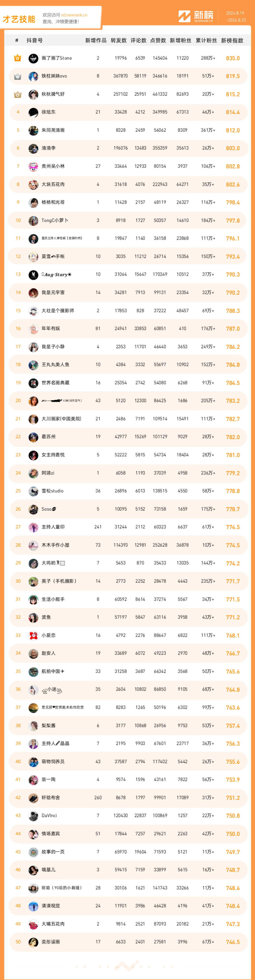255x980 pixels.
Task: Select avatar of 世界名画典藏
Action: pos(34,383)
